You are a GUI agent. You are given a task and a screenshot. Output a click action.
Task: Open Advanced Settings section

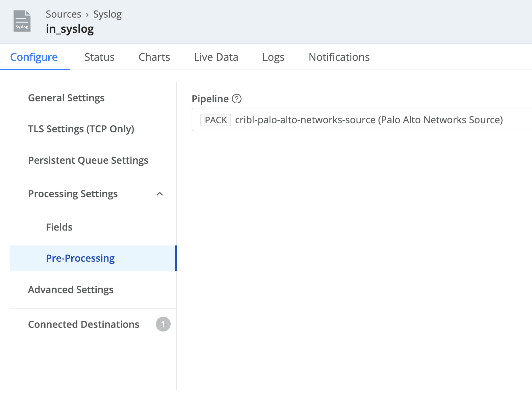(71, 290)
